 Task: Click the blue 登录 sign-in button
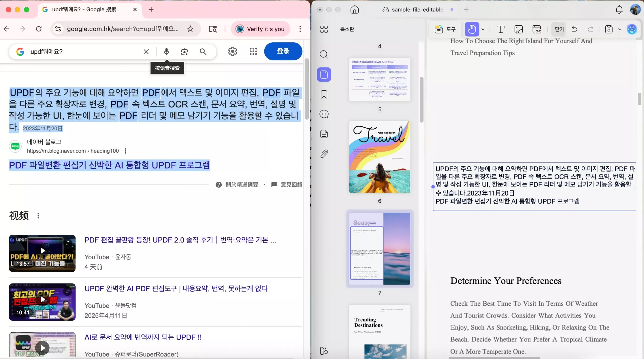coord(283,51)
